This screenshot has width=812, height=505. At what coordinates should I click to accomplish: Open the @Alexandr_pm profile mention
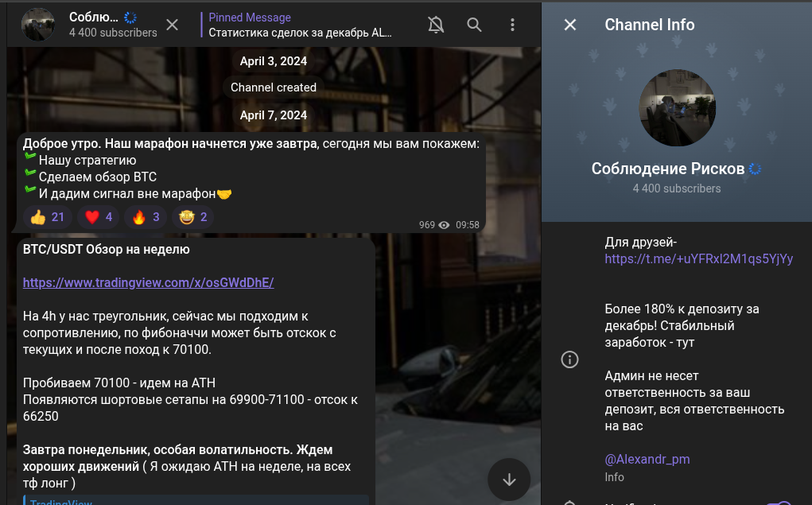(x=647, y=459)
